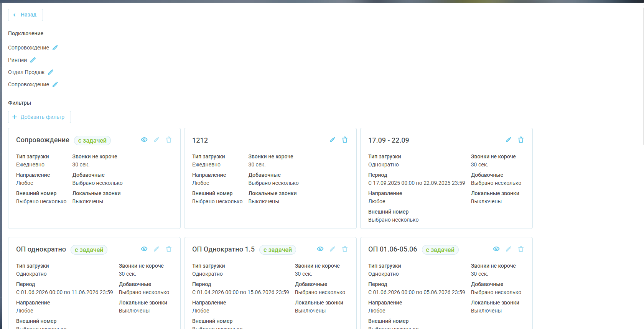Click the period 'С 01.04.2026 00:00 по 15.06.2026 23:59'
Viewport: 644px width, 329px height.
tap(240, 292)
